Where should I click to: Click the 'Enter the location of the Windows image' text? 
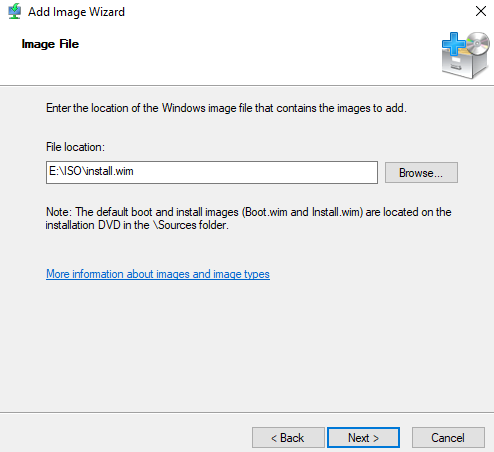point(226,108)
